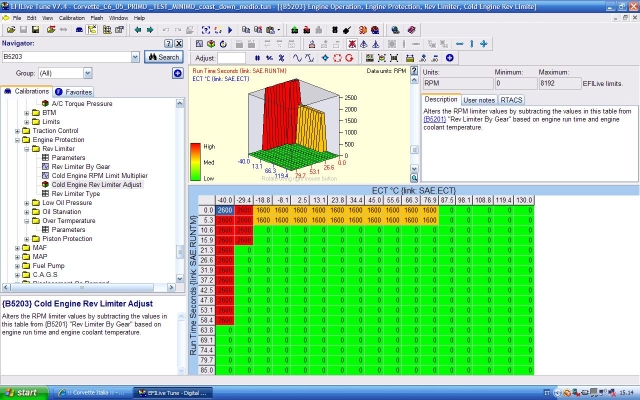Expand the Limits folder
This screenshot has height=400, width=640.
click(27, 122)
